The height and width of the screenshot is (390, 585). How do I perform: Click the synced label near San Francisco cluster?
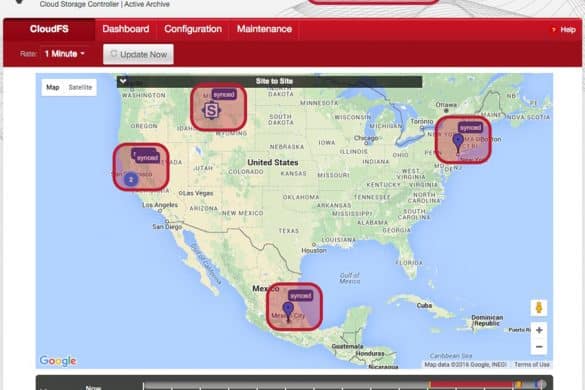coord(148,158)
